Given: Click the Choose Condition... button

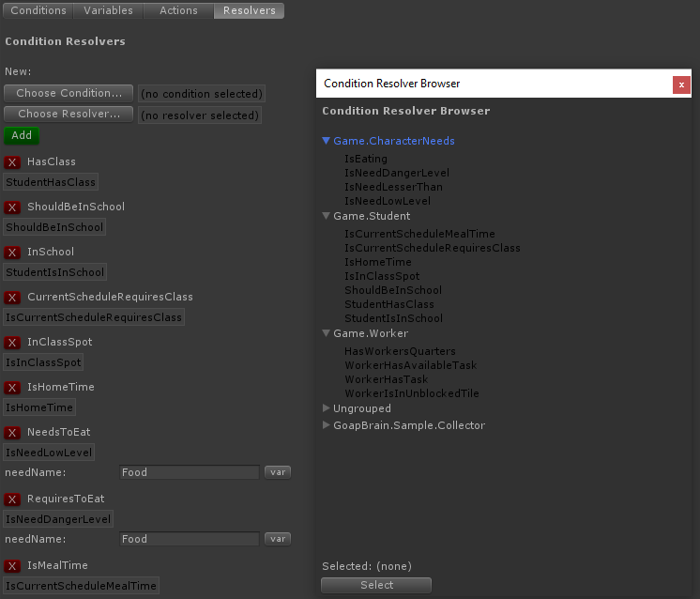Looking at the screenshot, I should click(68, 93).
